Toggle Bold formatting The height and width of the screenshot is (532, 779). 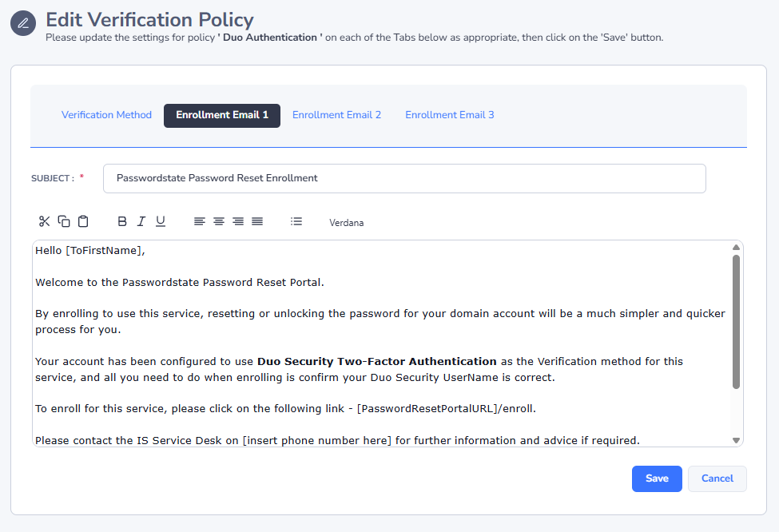(x=121, y=221)
